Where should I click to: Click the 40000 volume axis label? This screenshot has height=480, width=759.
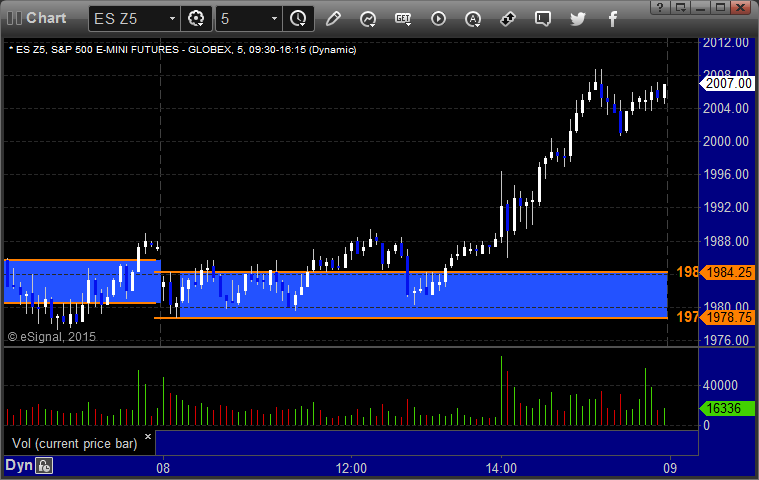pos(720,386)
